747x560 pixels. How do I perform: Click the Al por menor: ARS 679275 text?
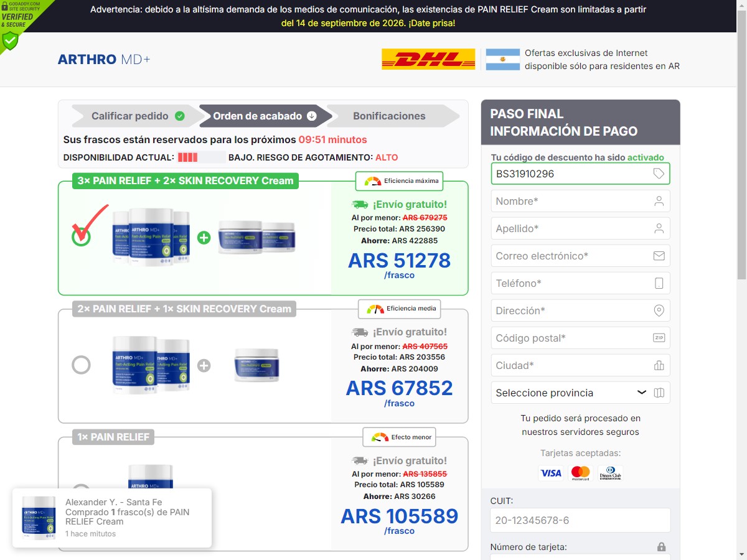(x=400, y=218)
